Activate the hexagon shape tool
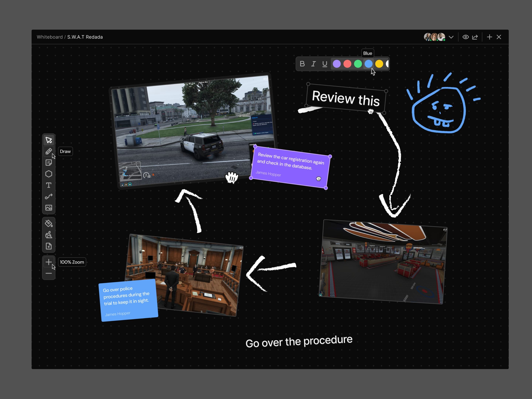 pyautogui.click(x=49, y=174)
